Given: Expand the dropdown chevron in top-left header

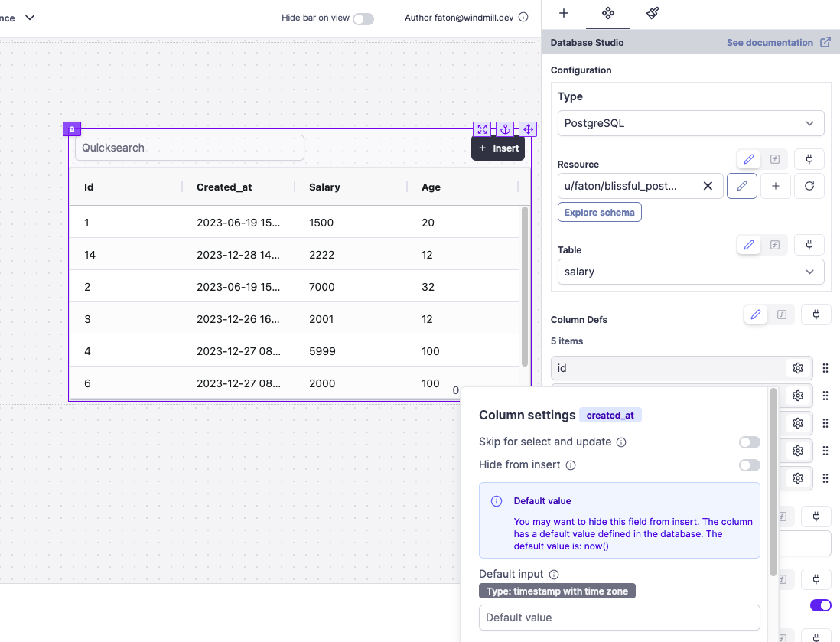Looking at the screenshot, I should click(30, 18).
